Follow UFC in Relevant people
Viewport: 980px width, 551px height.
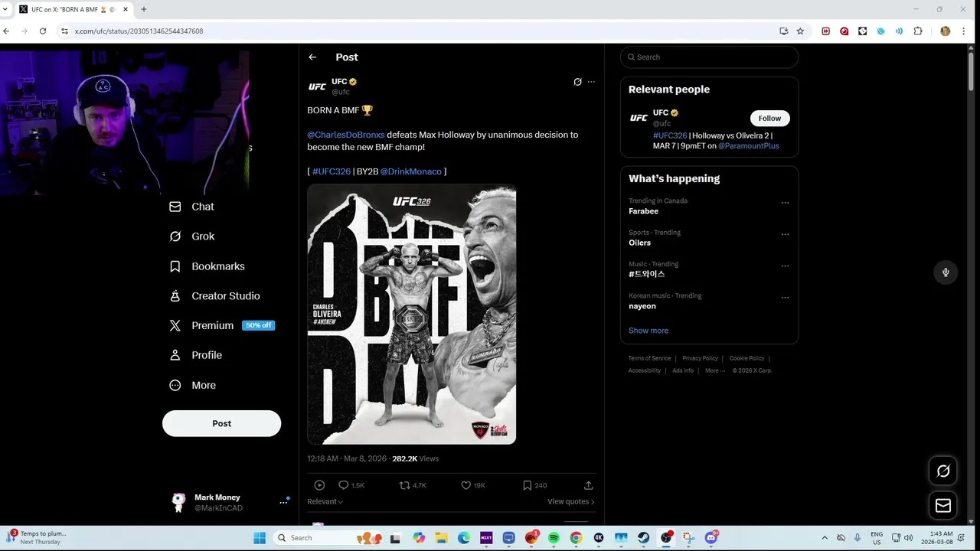pos(769,119)
